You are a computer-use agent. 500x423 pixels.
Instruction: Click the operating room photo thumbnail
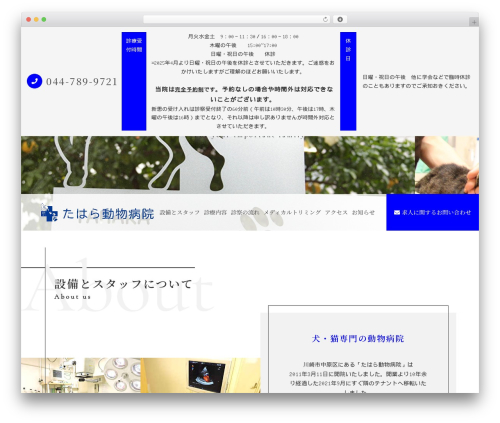tap(81, 375)
